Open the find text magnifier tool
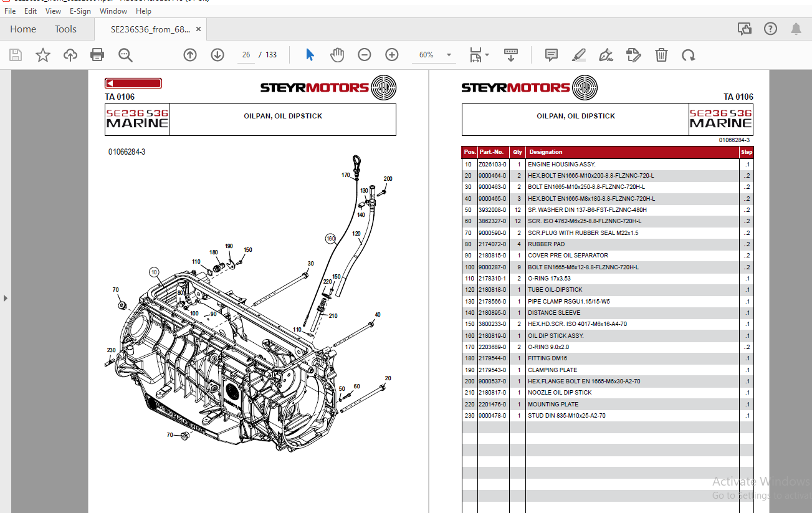Screen dimensions: 812x513 pos(125,55)
